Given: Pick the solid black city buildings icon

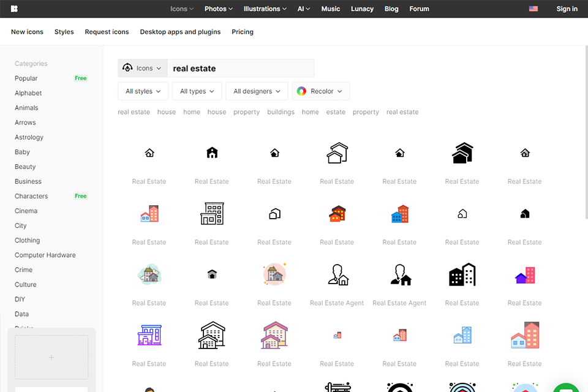Looking at the screenshot, I should click(x=462, y=274).
